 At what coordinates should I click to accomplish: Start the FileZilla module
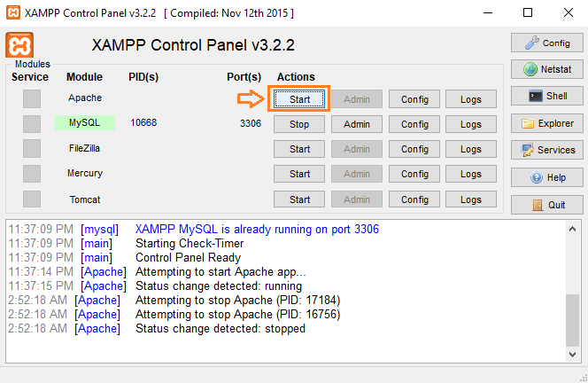pyautogui.click(x=299, y=149)
